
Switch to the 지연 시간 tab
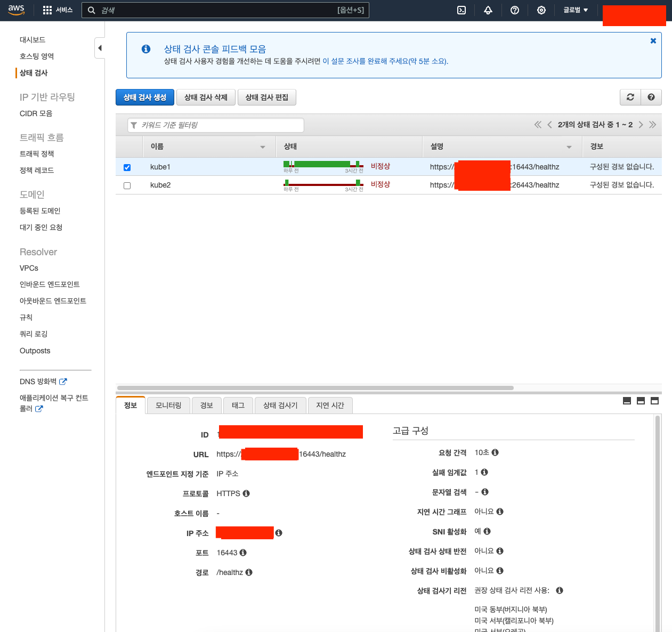click(x=330, y=406)
